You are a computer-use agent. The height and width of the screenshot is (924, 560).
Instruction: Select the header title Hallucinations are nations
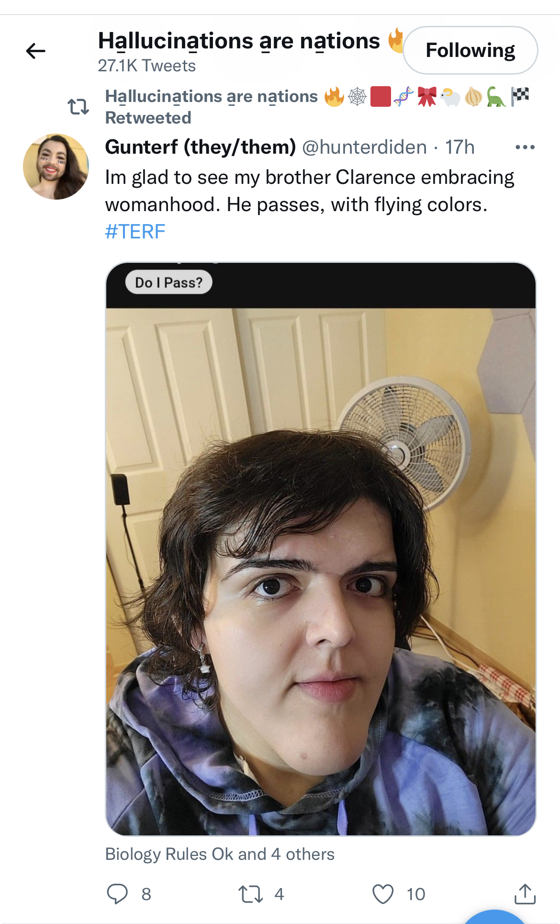pyautogui.click(x=239, y=41)
